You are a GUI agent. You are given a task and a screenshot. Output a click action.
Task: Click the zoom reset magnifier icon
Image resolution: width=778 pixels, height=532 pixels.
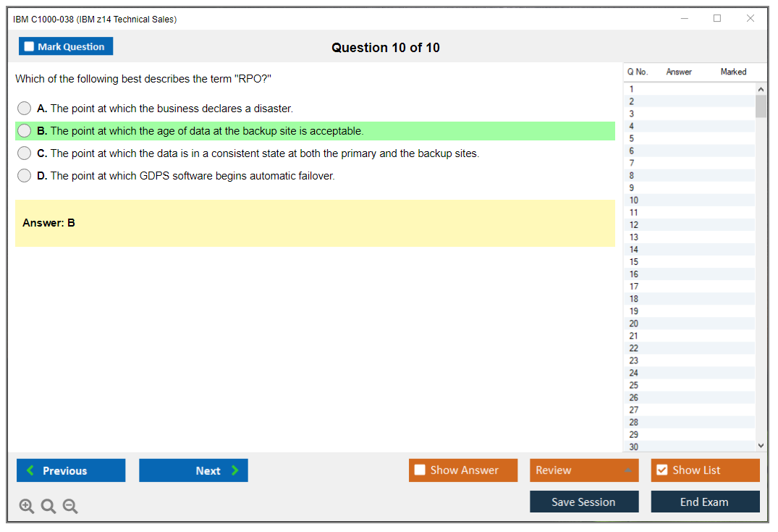[x=48, y=507]
